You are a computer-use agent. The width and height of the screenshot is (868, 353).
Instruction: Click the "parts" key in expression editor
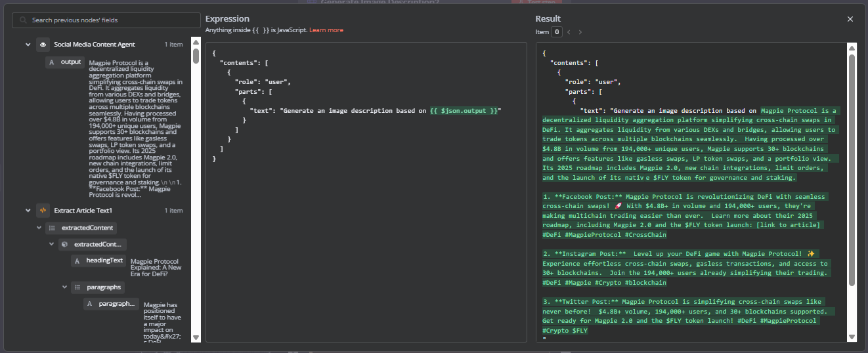[248, 92]
